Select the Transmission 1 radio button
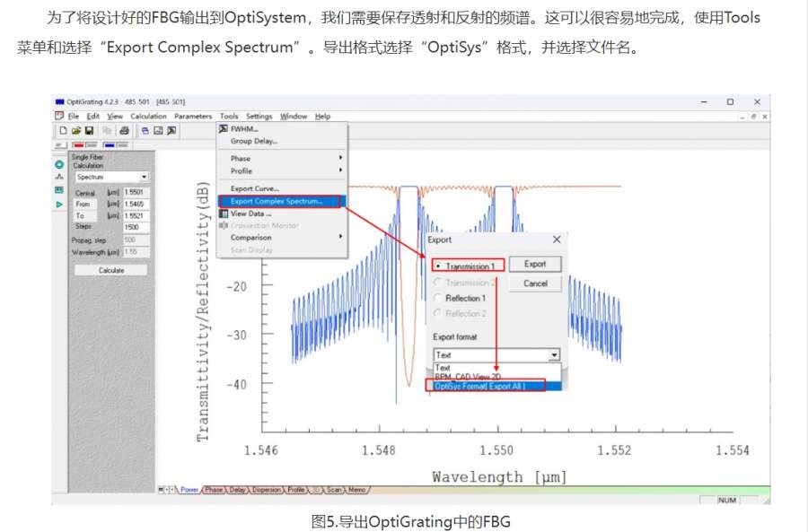The height and width of the screenshot is (532, 808). [436, 266]
